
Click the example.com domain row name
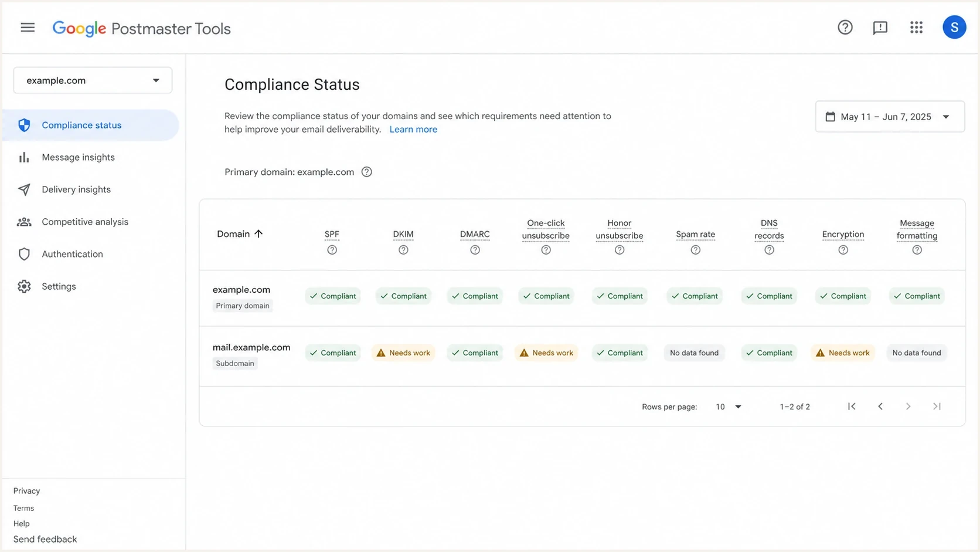(x=241, y=289)
